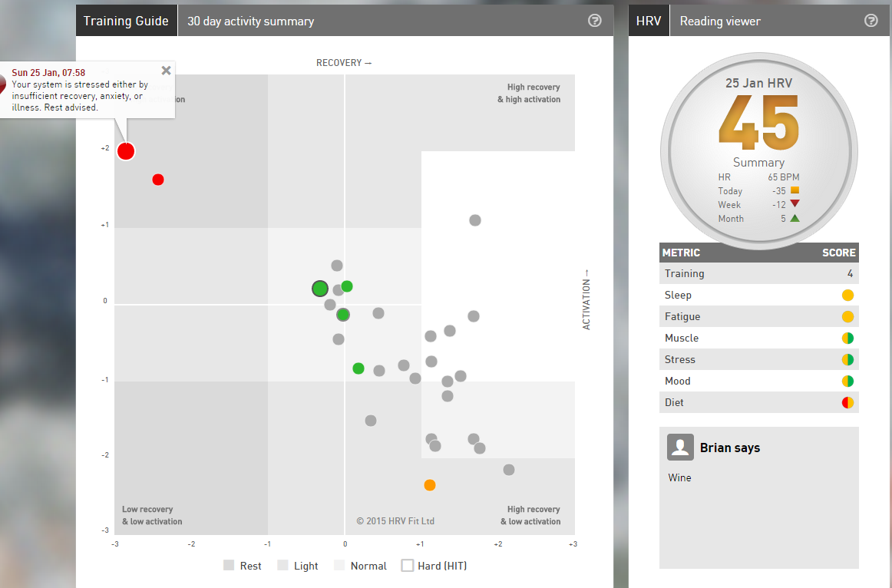Select the large red 25 Jan data point

(126, 151)
